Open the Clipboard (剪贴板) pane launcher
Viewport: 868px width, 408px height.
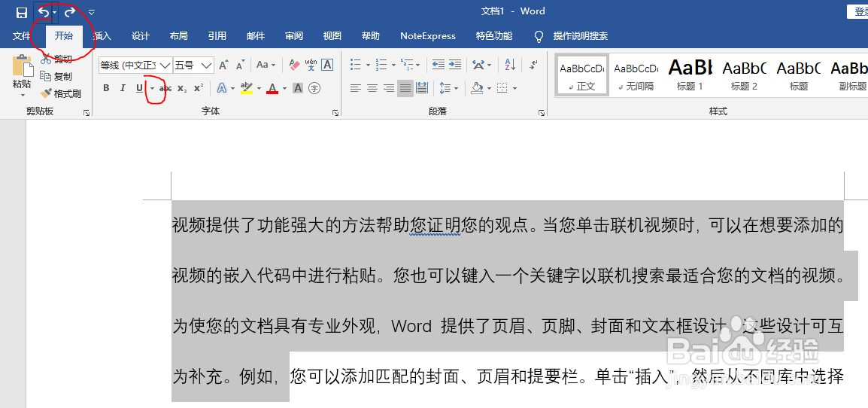coord(86,112)
